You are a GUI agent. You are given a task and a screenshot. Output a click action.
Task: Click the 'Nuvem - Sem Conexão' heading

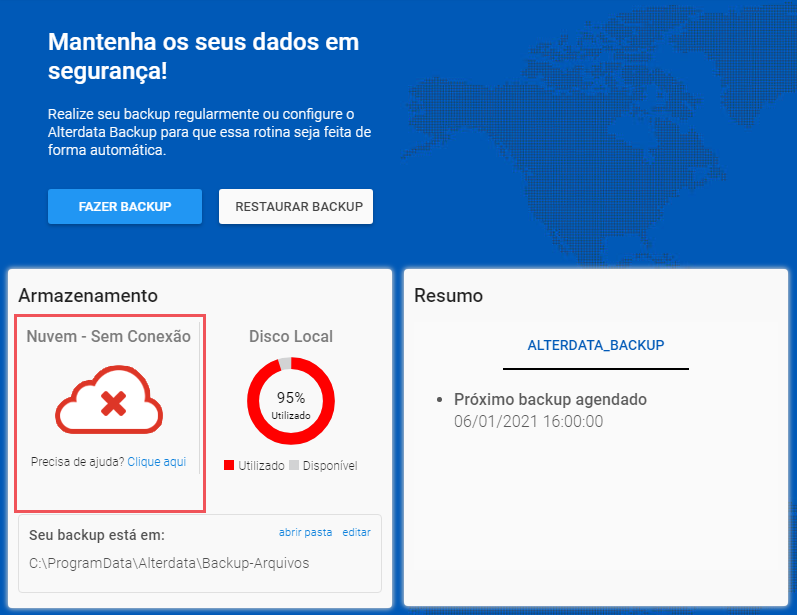(x=108, y=336)
